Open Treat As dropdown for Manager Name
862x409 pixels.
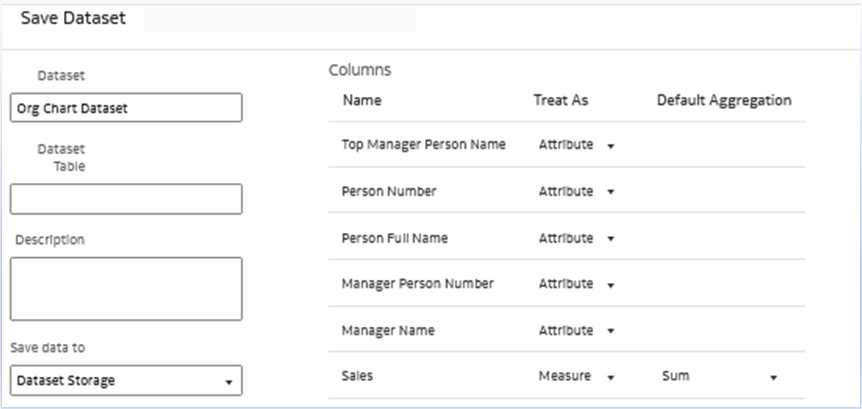(576, 330)
